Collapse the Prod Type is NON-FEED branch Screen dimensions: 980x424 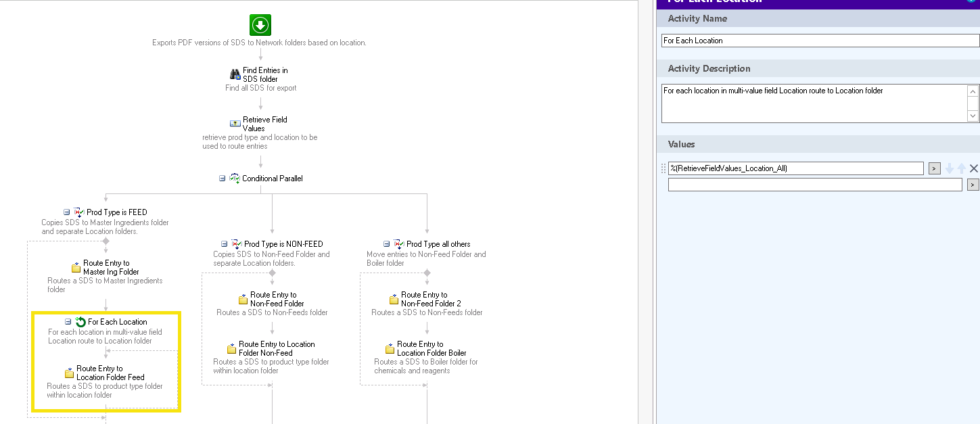click(x=225, y=244)
